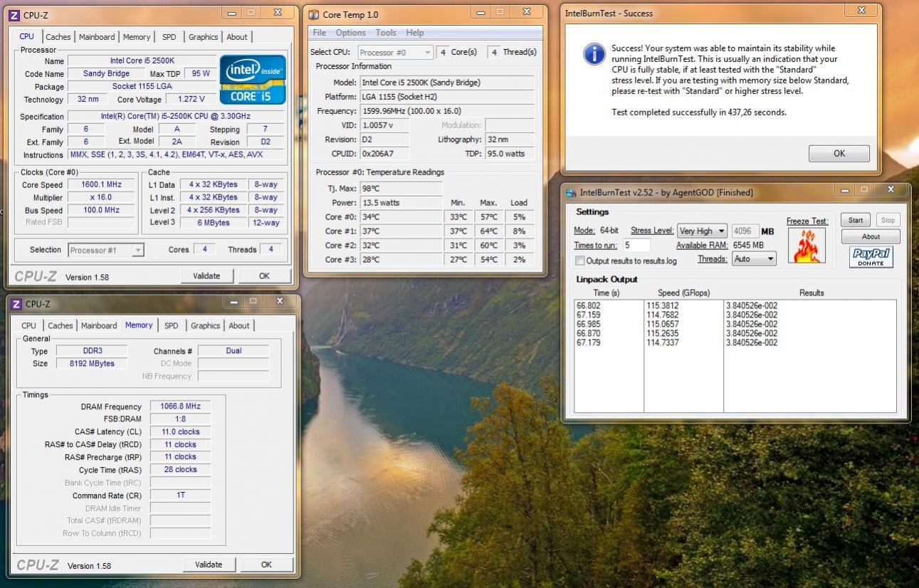The height and width of the screenshot is (588, 919).
Task: Click Tj. Max 98°C value in Core Temp
Action: click(401, 188)
